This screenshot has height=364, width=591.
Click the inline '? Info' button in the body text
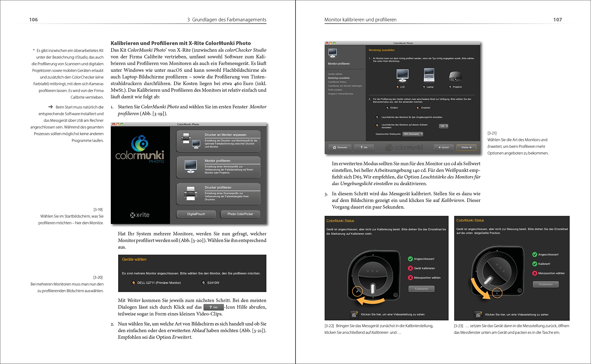tap(214, 307)
